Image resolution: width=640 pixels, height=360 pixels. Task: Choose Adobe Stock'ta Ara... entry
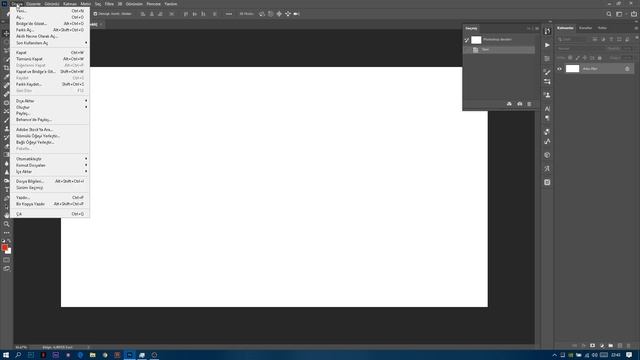pyautogui.click(x=51, y=129)
